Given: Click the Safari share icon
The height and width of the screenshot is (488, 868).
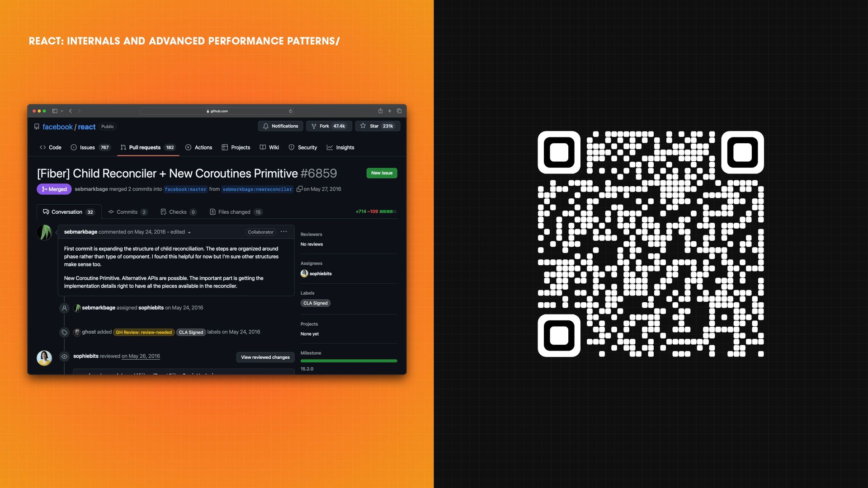Looking at the screenshot, I should (x=380, y=111).
